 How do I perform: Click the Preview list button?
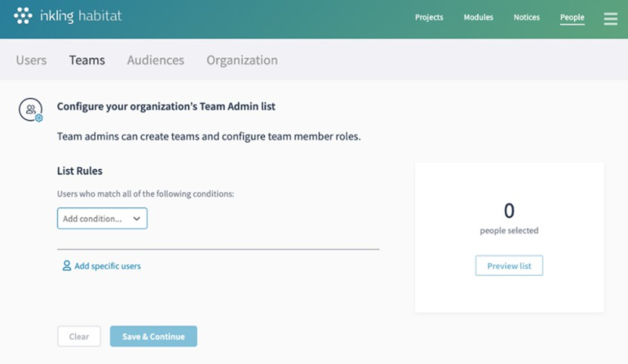509,266
